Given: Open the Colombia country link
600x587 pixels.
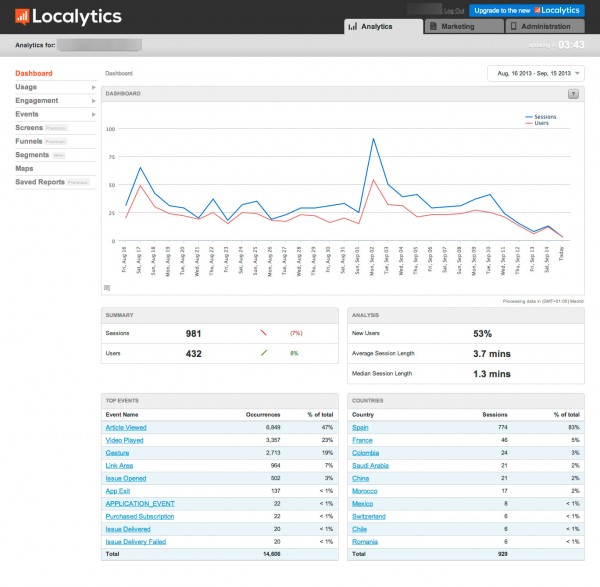Looking at the screenshot, I should coord(365,453).
